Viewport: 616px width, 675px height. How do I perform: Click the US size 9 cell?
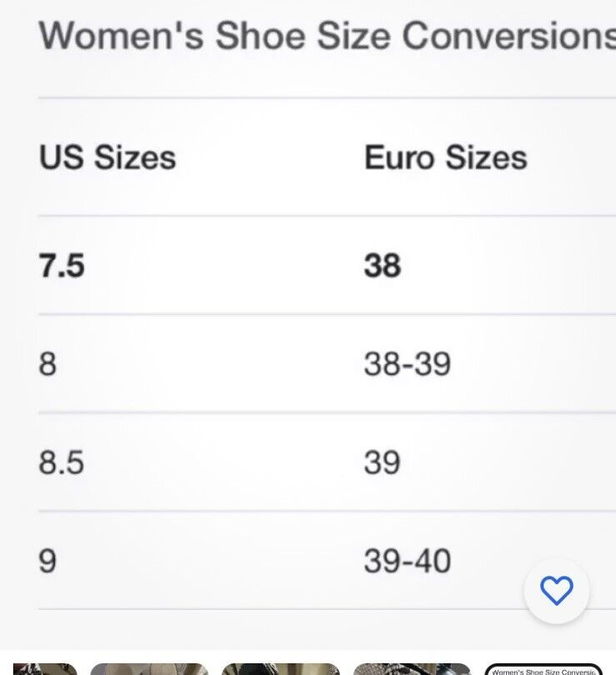[48, 562]
